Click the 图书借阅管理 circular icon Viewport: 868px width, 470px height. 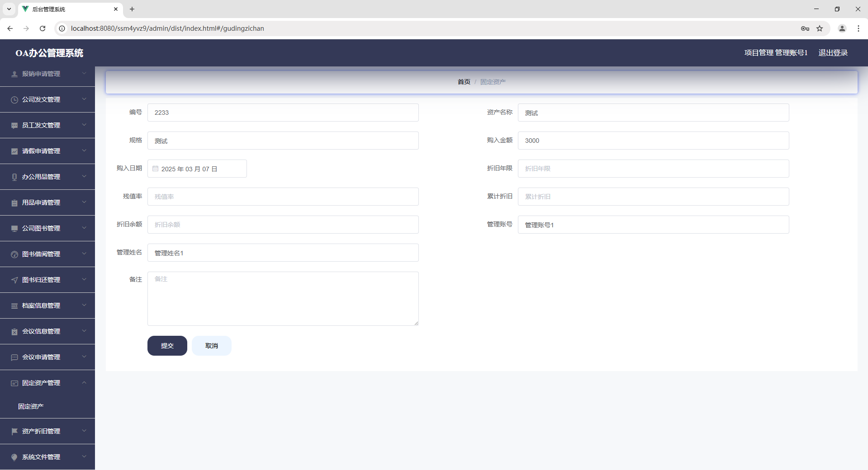[14, 254]
